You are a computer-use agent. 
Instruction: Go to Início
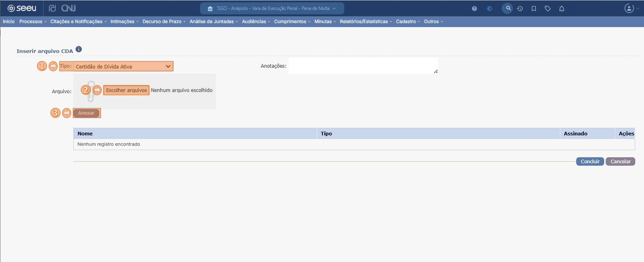point(9,21)
